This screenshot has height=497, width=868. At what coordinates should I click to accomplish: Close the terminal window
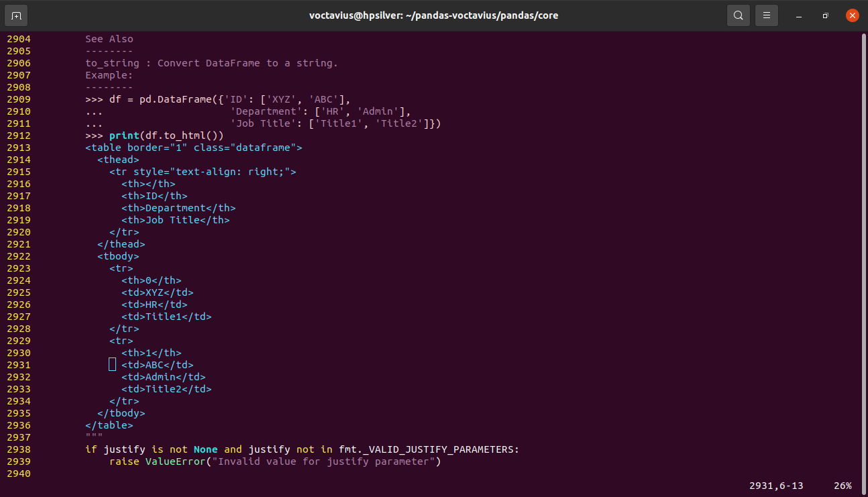click(852, 15)
